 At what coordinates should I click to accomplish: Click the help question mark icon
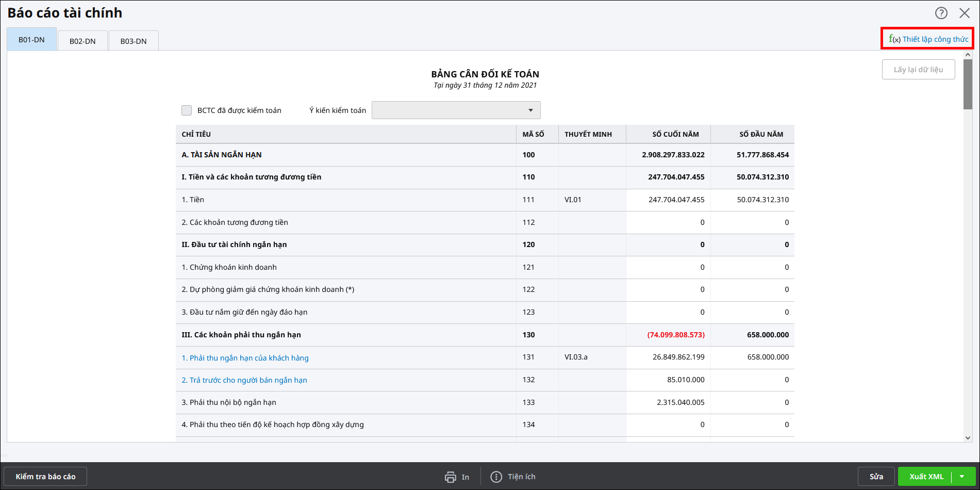tap(941, 13)
